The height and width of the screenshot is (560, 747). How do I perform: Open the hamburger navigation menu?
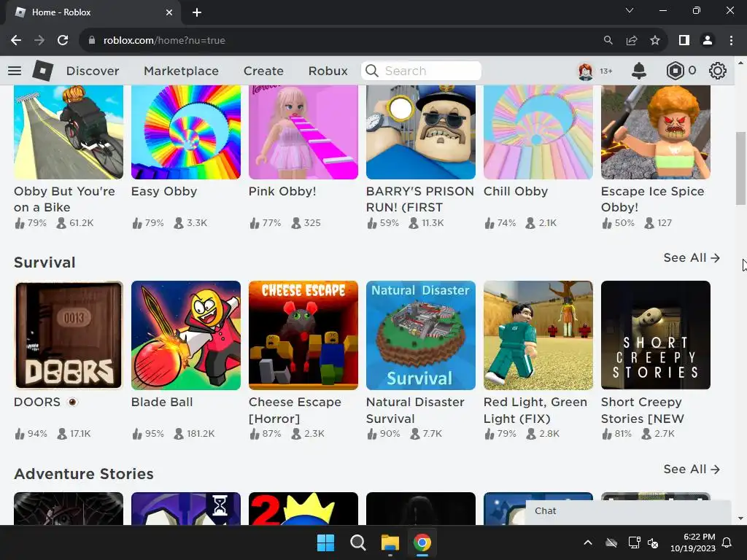click(15, 71)
